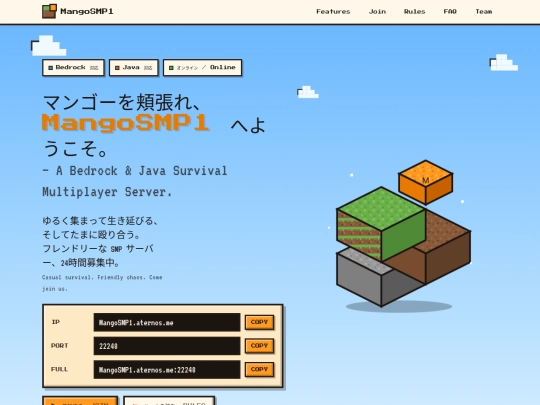Screen dimensions: 540x405
Task: Open the FAQ nav link
Action: pos(450,12)
